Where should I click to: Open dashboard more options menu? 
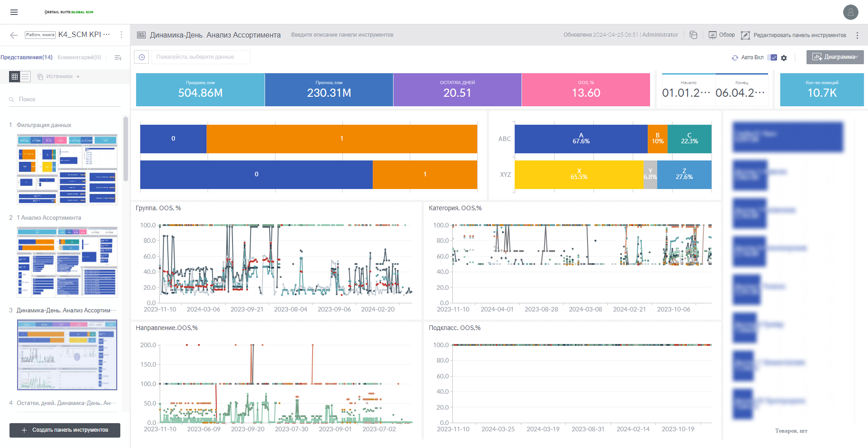point(857,35)
